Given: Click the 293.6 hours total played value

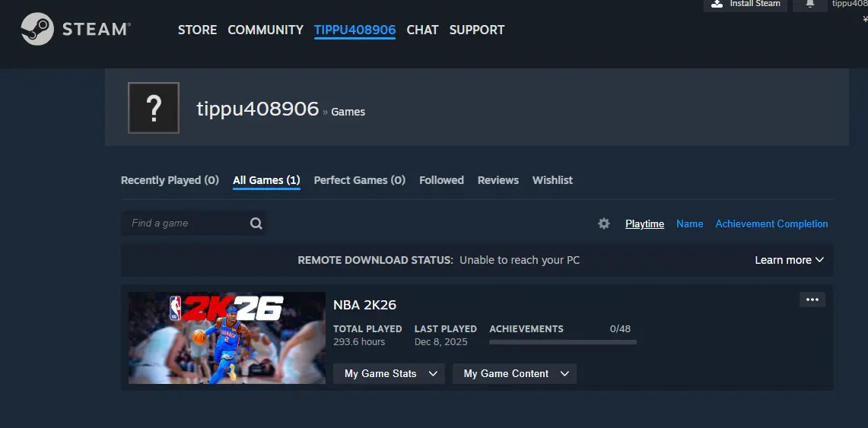Looking at the screenshot, I should click(x=359, y=342).
